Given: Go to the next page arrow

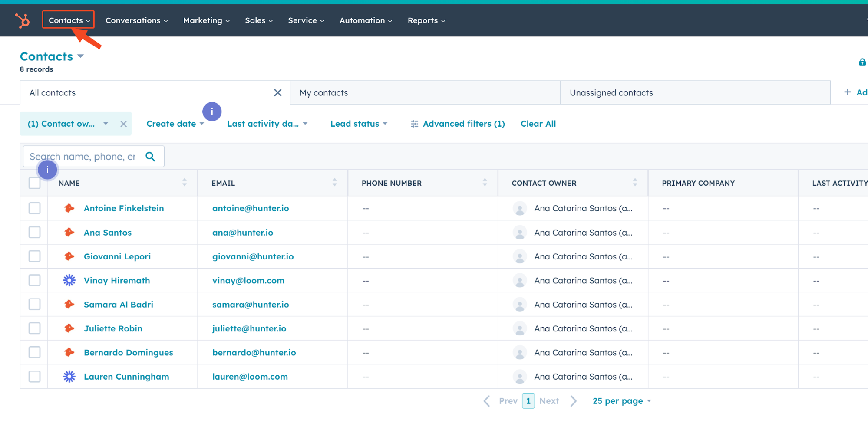Looking at the screenshot, I should [574, 401].
